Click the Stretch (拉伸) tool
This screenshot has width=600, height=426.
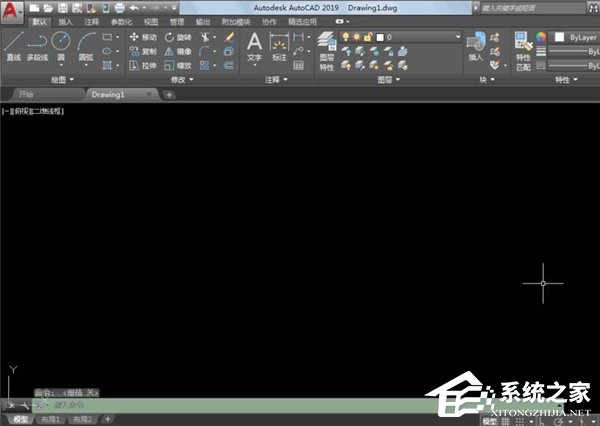pos(143,65)
